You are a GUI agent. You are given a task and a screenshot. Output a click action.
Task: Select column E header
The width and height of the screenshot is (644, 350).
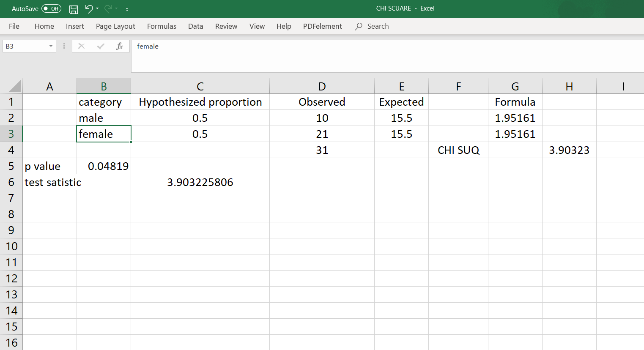click(401, 86)
